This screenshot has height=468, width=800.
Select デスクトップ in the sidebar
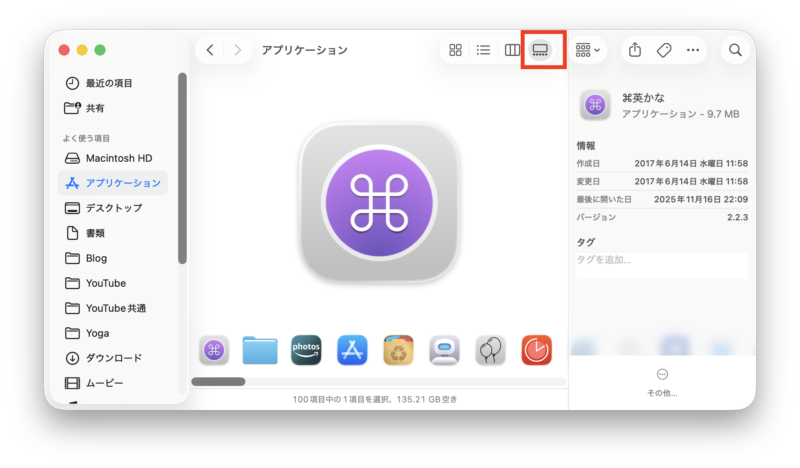pyautogui.click(x=113, y=208)
